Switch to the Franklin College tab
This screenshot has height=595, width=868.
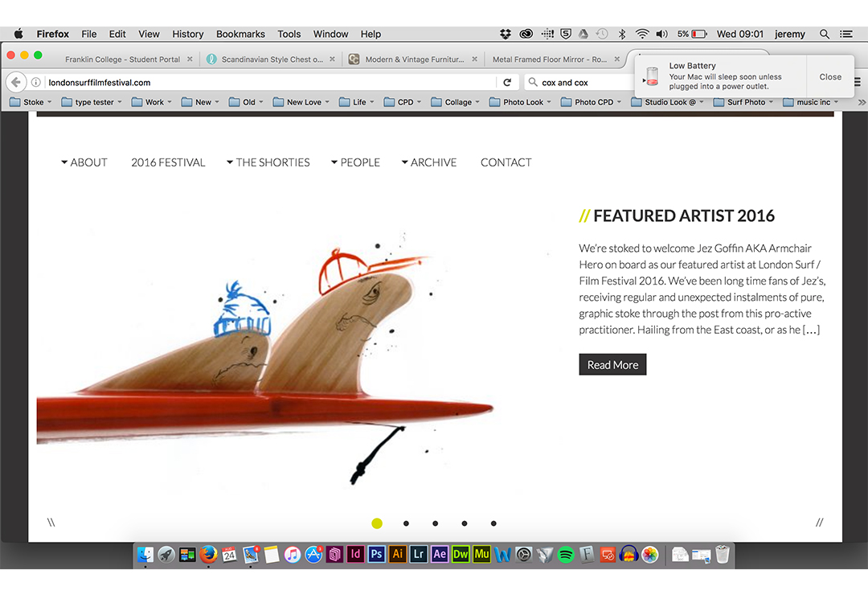click(121, 59)
